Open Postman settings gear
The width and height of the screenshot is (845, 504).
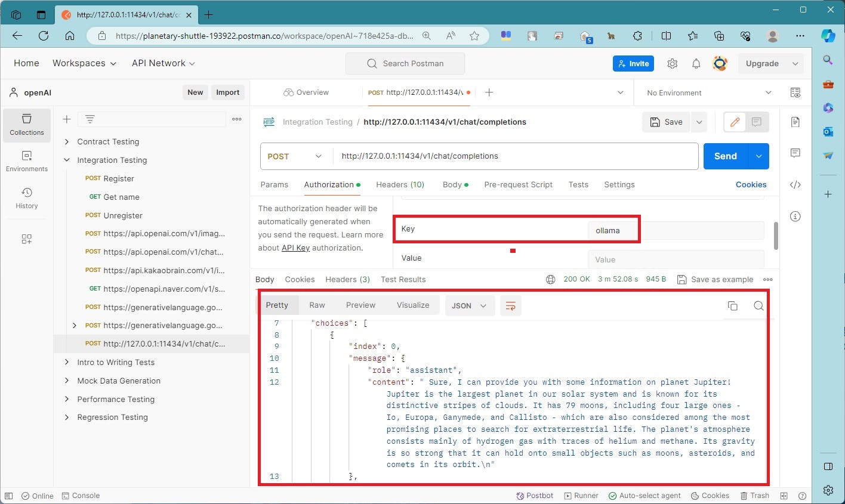[x=673, y=63]
